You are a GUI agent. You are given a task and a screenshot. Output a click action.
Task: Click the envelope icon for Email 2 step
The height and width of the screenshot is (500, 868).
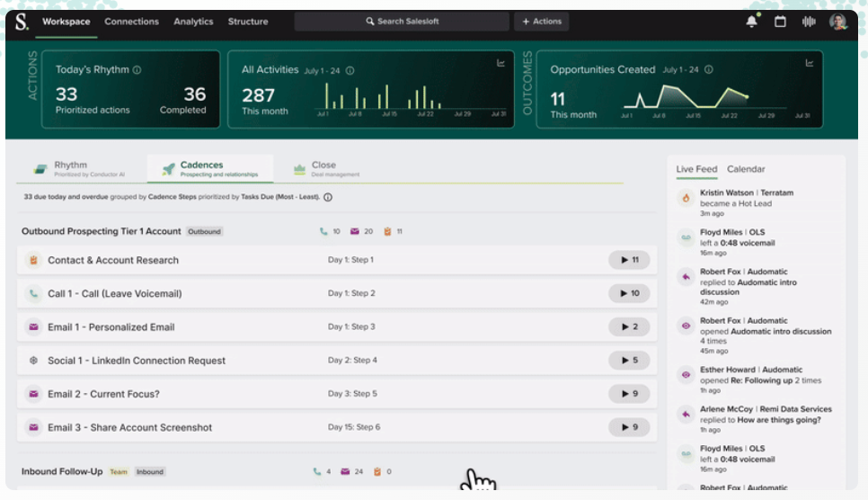[34, 394]
